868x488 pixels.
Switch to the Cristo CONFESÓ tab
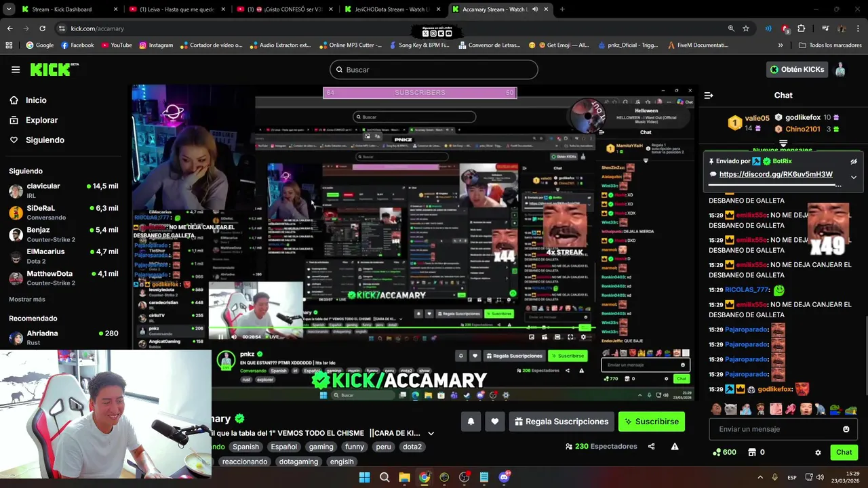(285, 9)
